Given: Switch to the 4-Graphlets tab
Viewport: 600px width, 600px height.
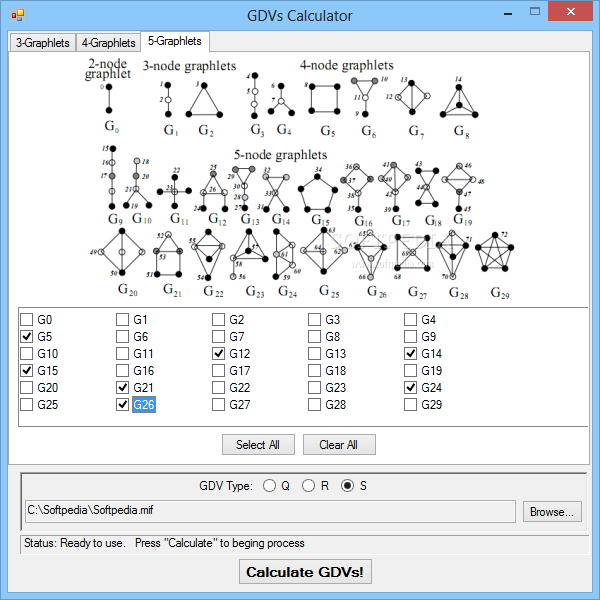Looking at the screenshot, I should tap(108, 42).
